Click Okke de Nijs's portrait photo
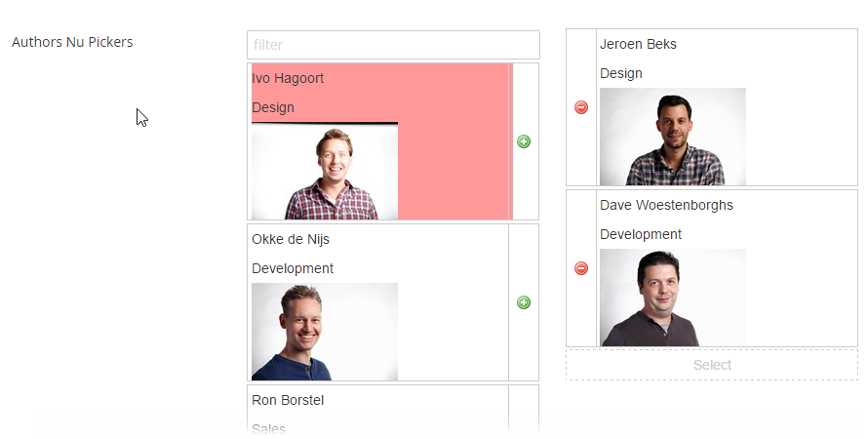868x439 pixels. point(325,332)
